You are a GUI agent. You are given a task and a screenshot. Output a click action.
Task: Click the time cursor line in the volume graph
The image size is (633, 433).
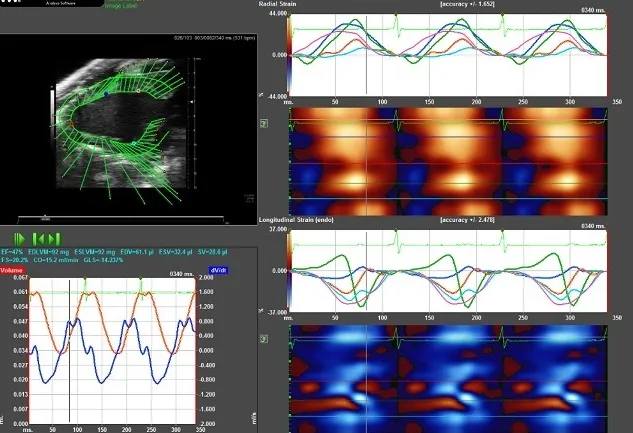pos(69,351)
